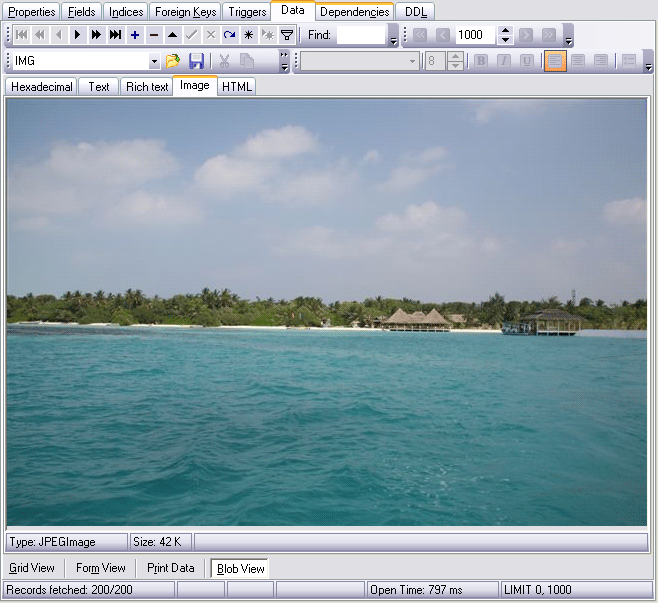Delete the current record with minus icon
This screenshot has width=658, height=603.
(x=154, y=35)
